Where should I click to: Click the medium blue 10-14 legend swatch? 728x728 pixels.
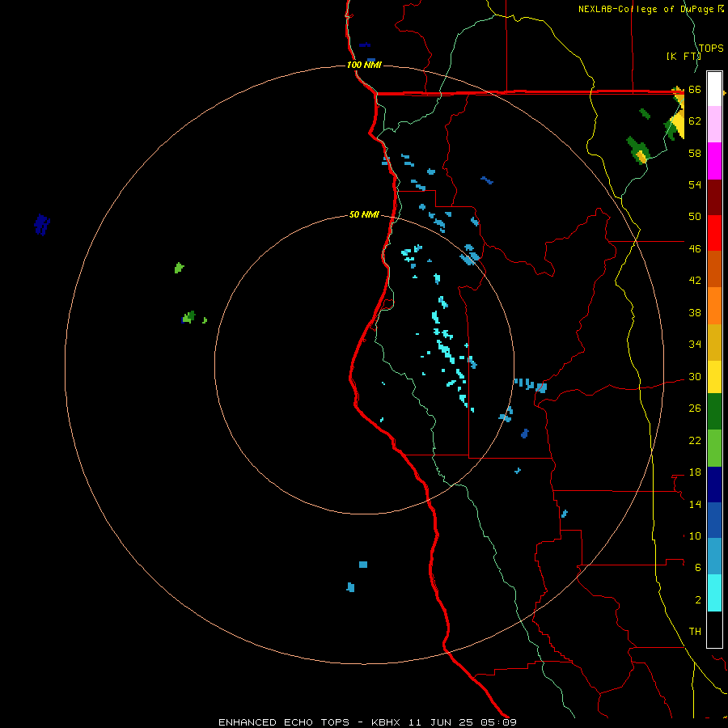coord(714,520)
